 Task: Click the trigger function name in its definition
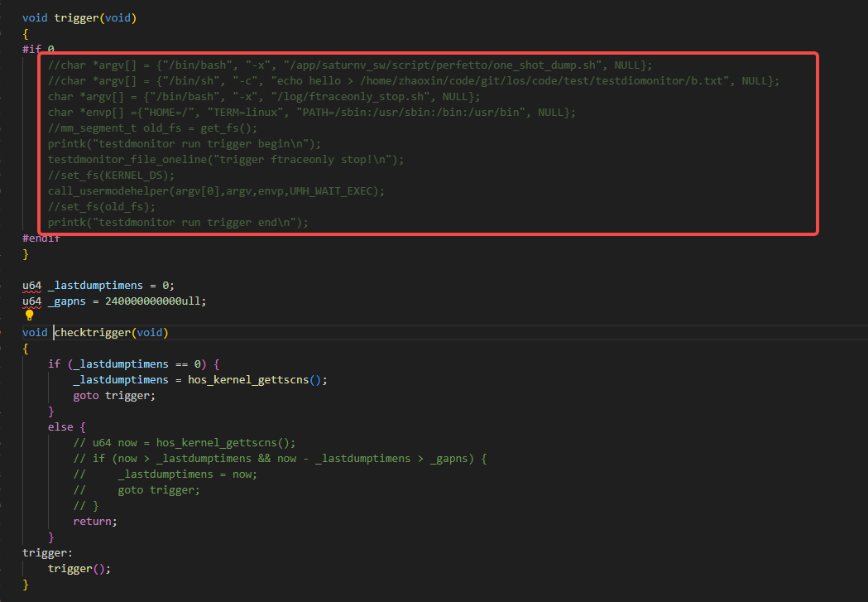76,17
